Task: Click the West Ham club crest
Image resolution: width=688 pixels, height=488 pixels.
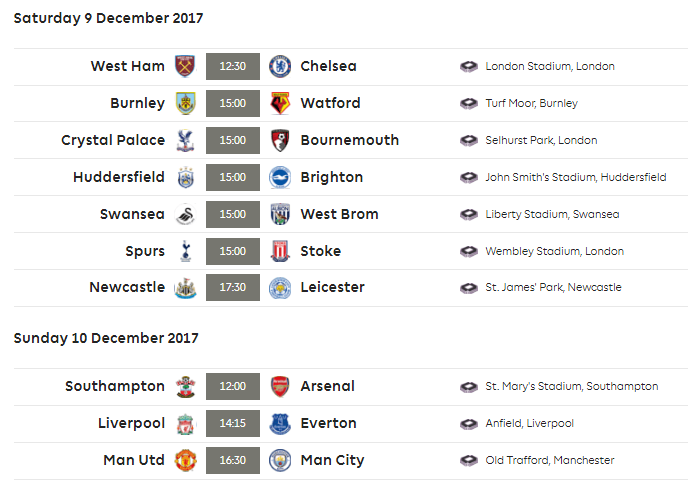Action: coord(185,66)
